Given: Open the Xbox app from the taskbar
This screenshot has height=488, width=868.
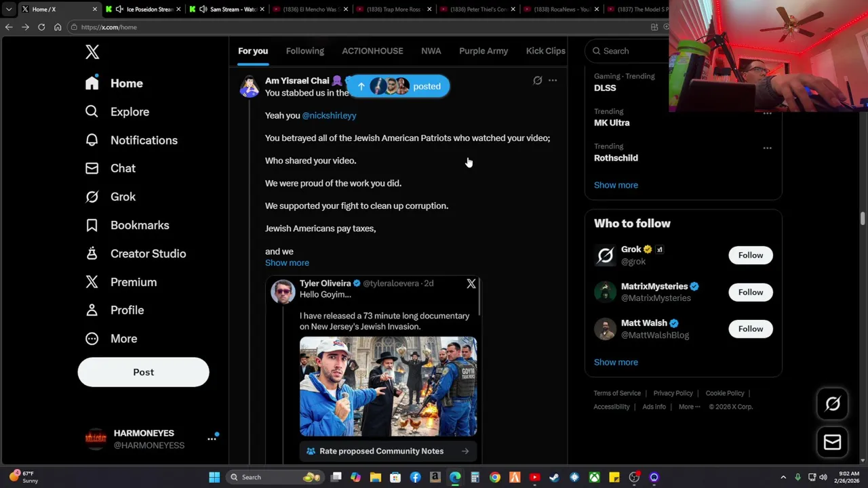Looking at the screenshot, I should coord(594,477).
